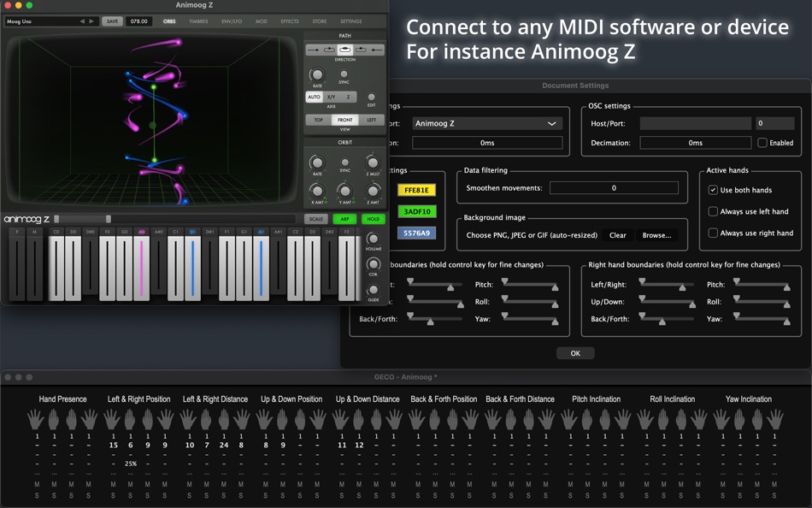Open the green 3ADF10 color swatch
Image resolution: width=812 pixels, height=508 pixels.
pyautogui.click(x=416, y=211)
